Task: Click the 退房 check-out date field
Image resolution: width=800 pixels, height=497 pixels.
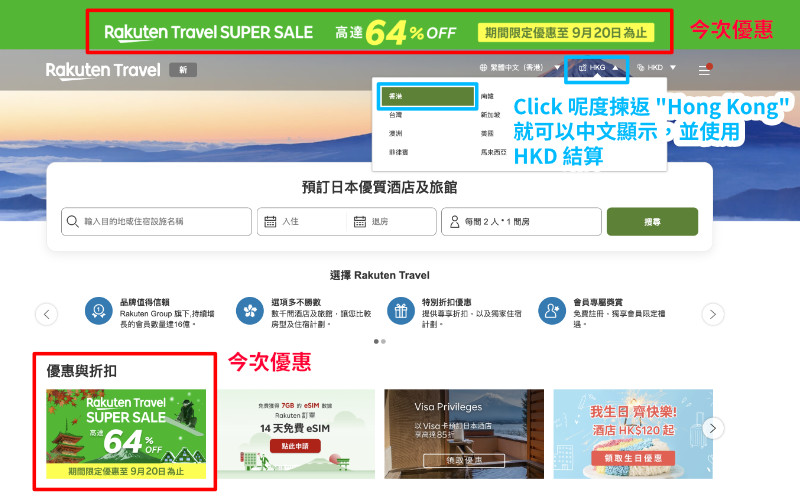Action: [x=391, y=221]
